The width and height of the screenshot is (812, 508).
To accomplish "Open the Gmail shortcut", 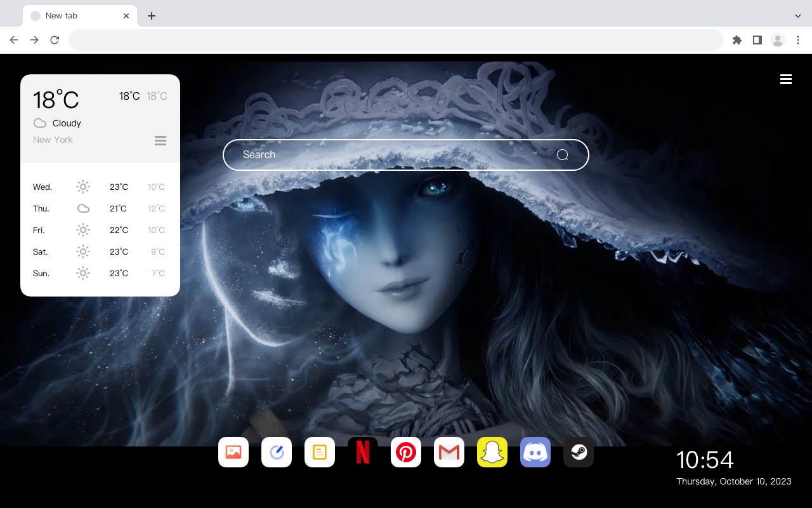I will coord(449,452).
